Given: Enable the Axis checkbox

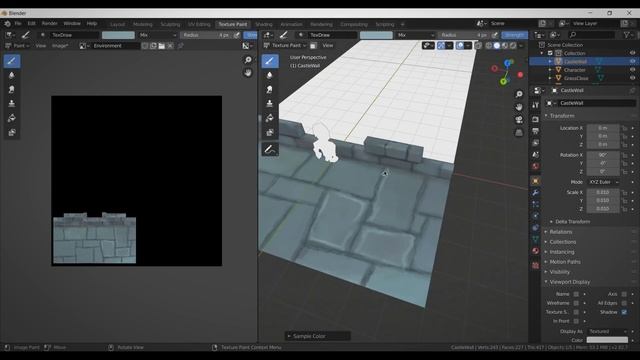Looking at the screenshot, I should [x=624, y=294].
